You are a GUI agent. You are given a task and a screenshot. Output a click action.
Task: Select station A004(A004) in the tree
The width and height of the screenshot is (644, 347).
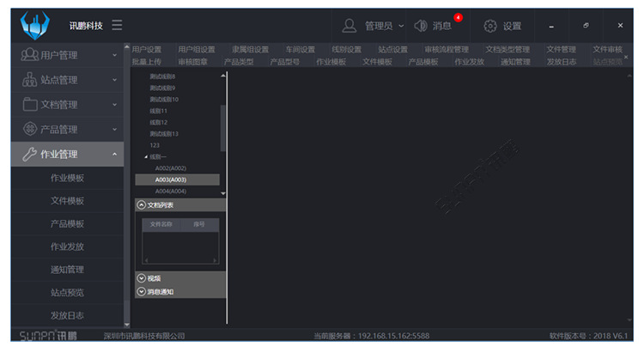tap(171, 192)
